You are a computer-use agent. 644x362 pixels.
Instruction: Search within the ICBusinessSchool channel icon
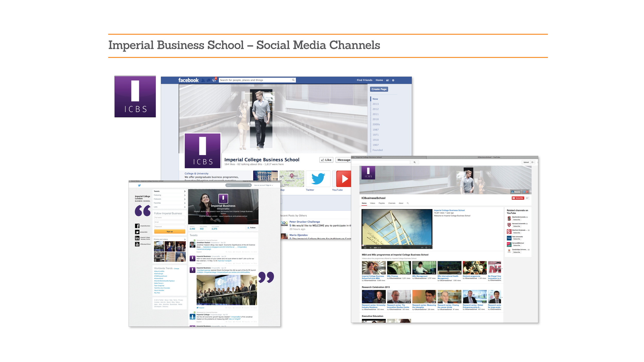pyautogui.click(x=408, y=203)
